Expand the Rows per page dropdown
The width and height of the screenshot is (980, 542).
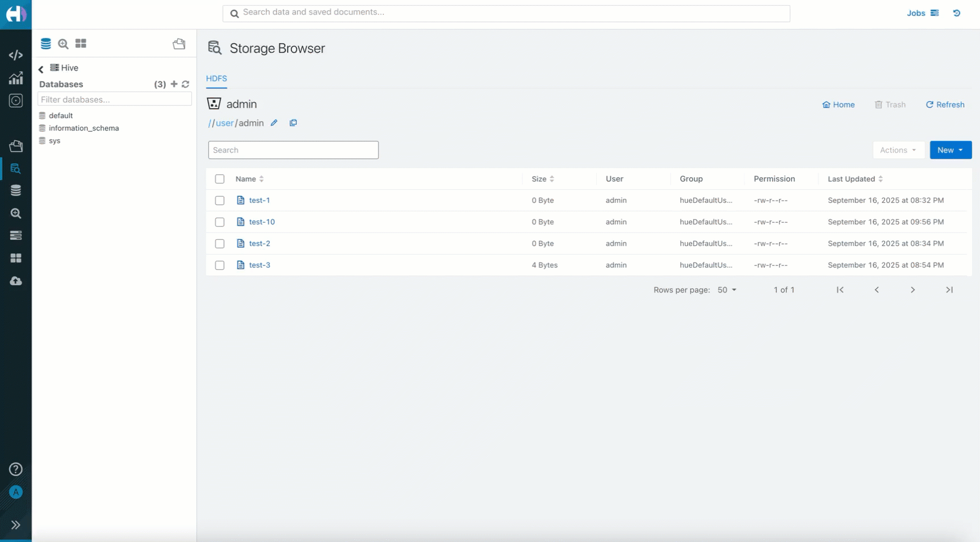pyautogui.click(x=727, y=290)
